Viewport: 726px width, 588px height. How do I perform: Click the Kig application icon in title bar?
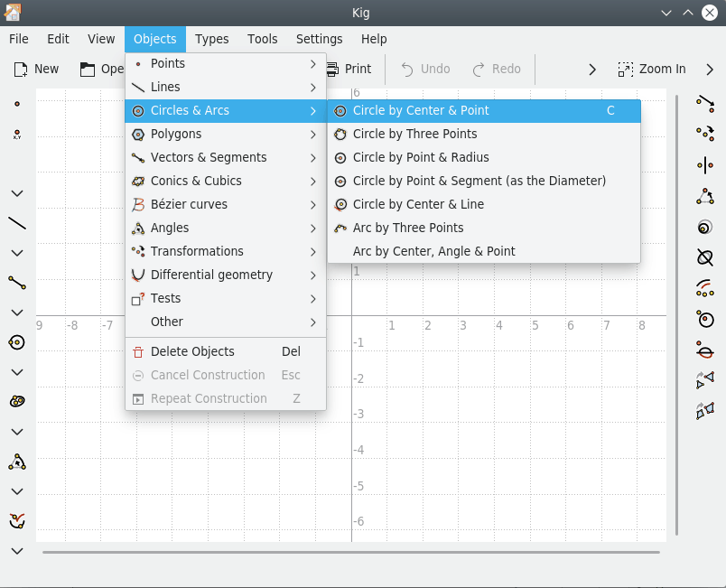pos(13,13)
